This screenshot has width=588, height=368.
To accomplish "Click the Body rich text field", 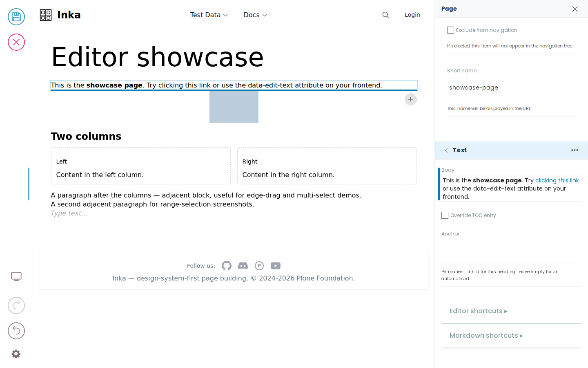I will (x=511, y=188).
